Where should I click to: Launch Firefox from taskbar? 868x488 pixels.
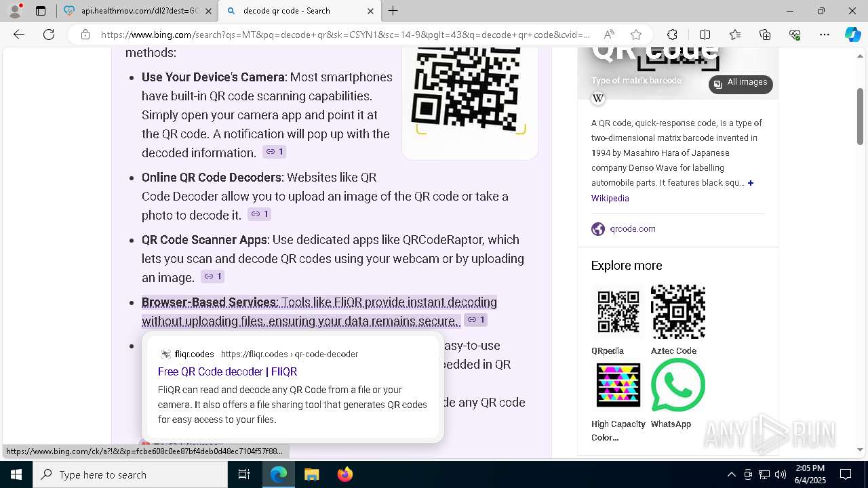344,474
